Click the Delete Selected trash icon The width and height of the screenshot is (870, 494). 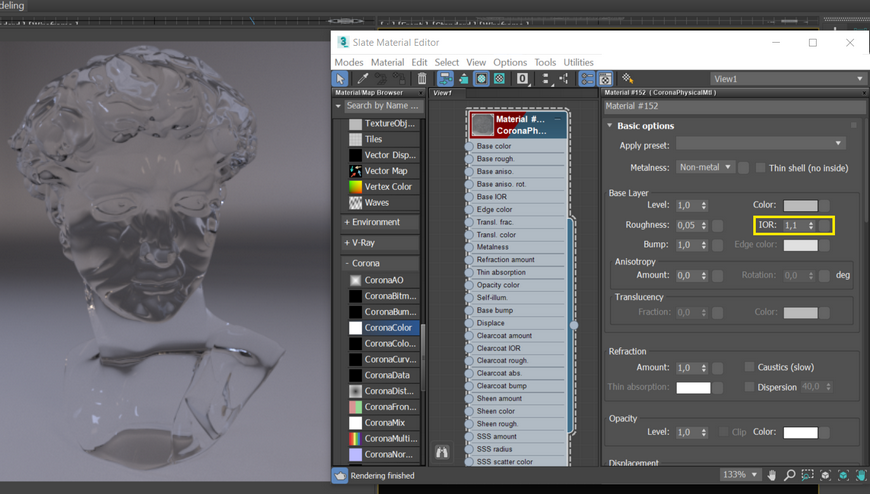pos(422,79)
